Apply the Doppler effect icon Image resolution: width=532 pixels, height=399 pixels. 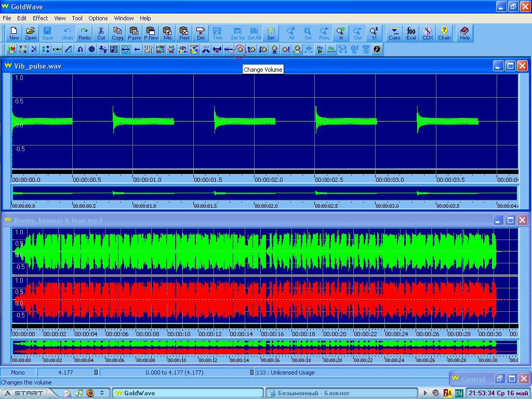pyautogui.click(x=11, y=49)
